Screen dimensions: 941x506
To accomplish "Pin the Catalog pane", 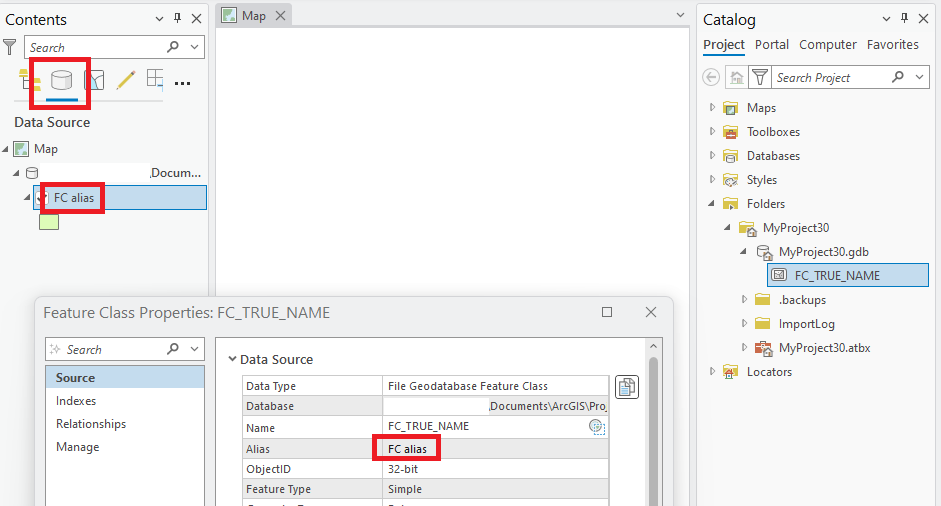I will click(904, 19).
